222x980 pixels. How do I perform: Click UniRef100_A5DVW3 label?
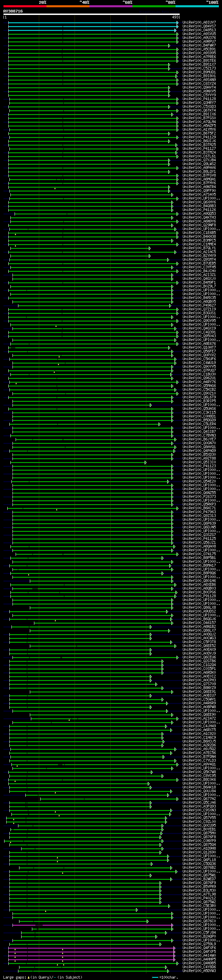(x=199, y=971)
